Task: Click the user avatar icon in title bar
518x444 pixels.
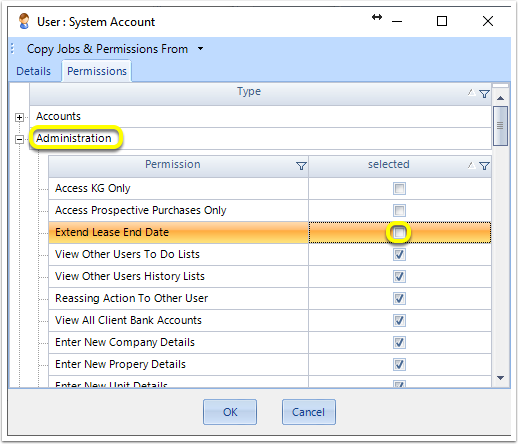Action: click(x=24, y=21)
